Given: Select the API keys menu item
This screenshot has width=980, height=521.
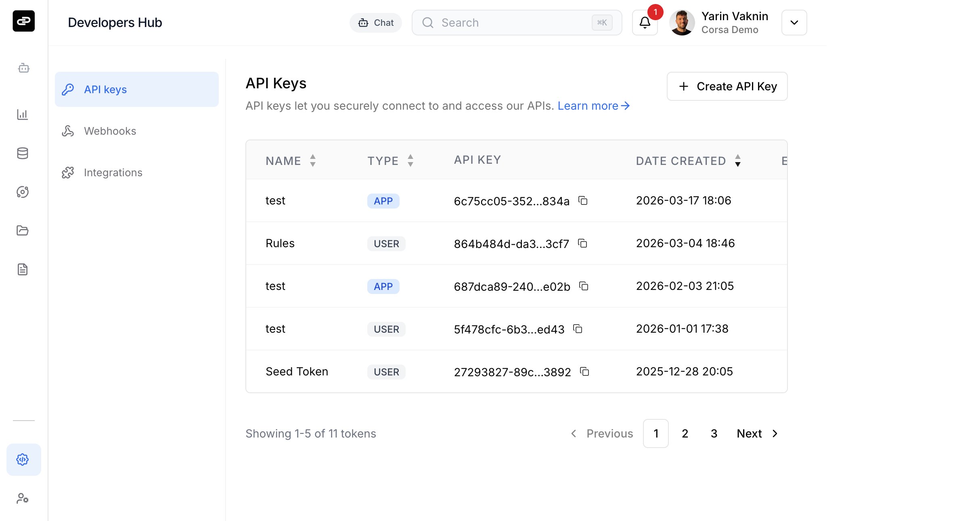Looking at the screenshot, I should (x=137, y=90).
